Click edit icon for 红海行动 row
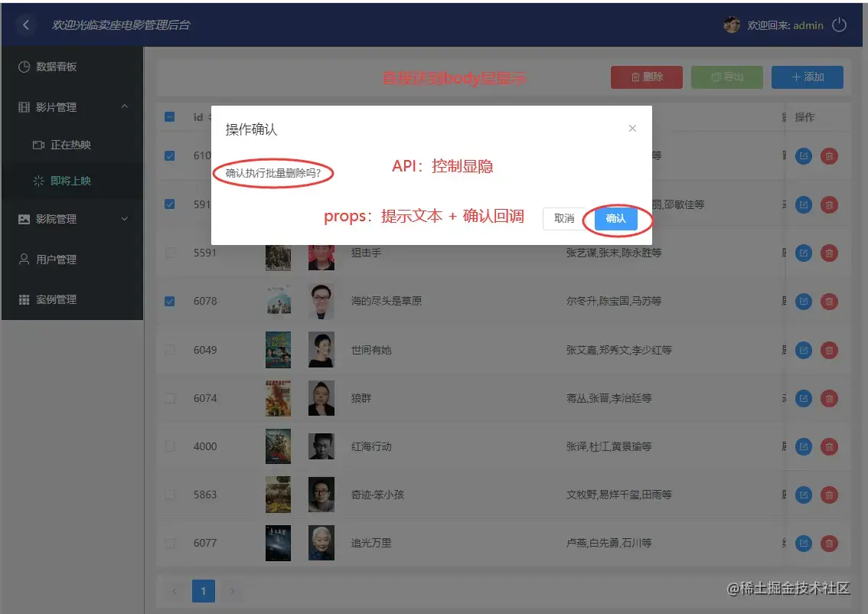Image resolution: width=868 pixels, height=614 pixels. [x=804, y=446]
